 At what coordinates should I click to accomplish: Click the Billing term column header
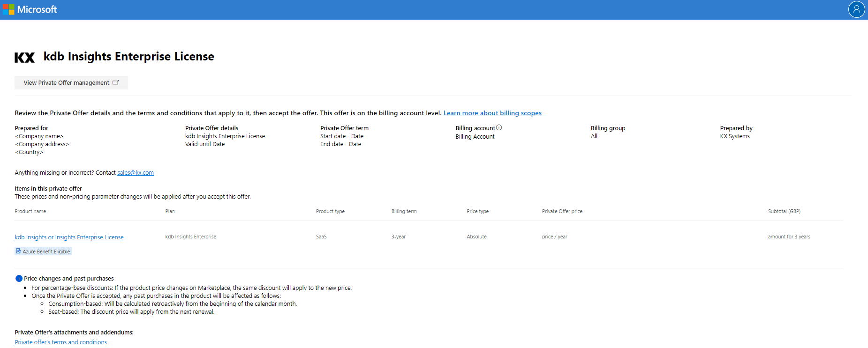[404, 212]
